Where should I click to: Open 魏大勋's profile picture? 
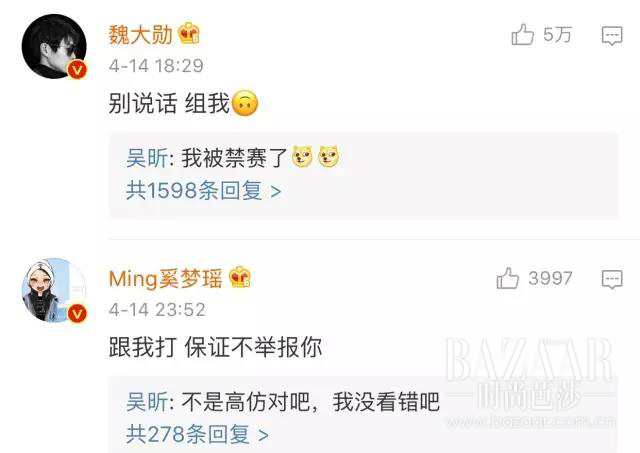pos(54,47)
